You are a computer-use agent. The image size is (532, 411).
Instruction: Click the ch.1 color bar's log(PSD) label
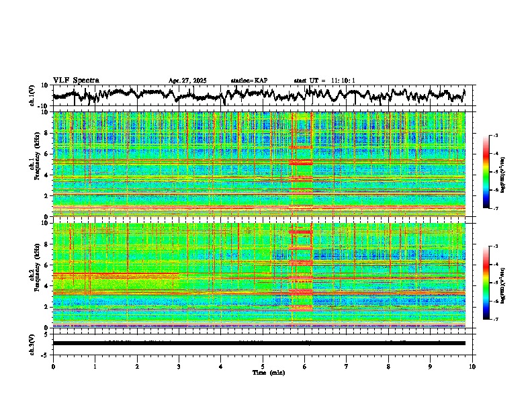click(502, 175)
